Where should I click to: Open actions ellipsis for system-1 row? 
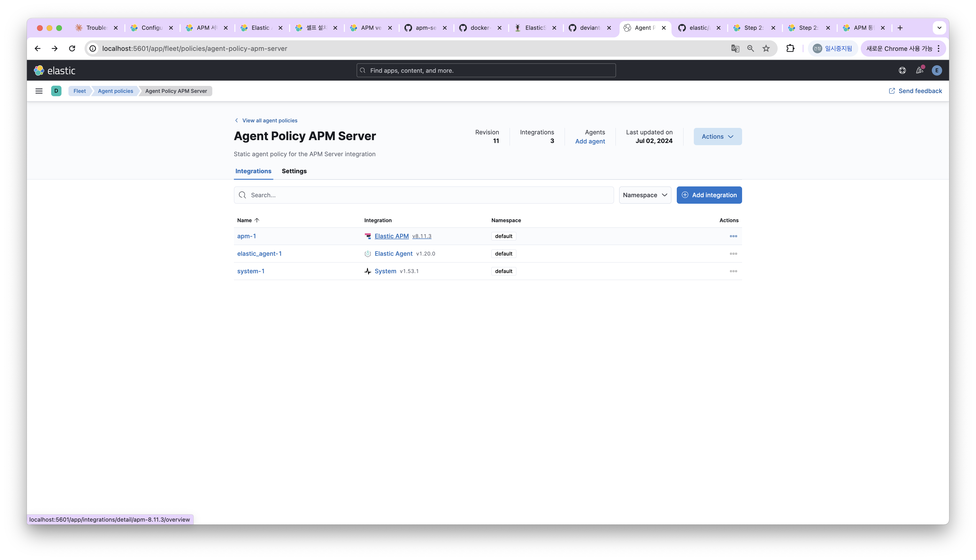click(x=733, y=271)
